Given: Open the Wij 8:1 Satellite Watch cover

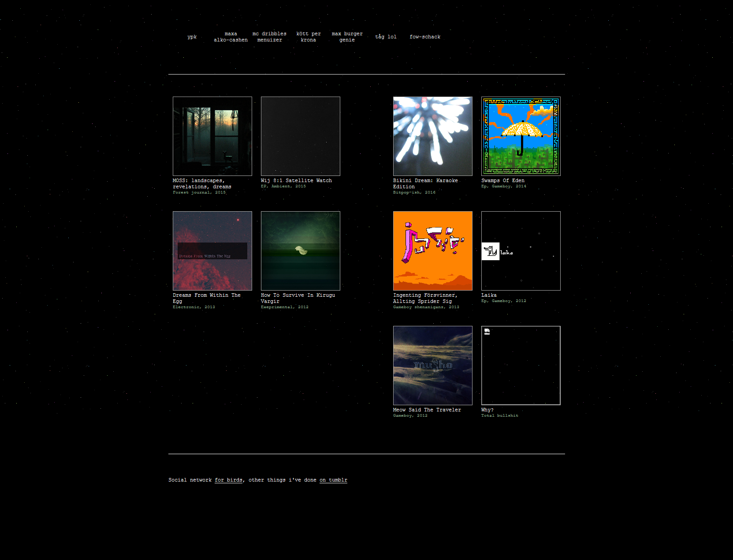Looking at the screenshot, I should (x=301, y=136).
